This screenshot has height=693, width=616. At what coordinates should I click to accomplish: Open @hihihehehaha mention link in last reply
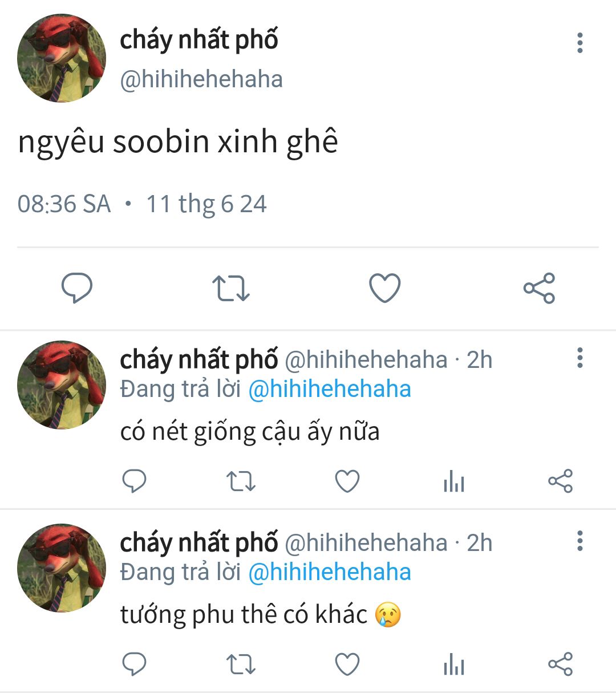point(330,573)
